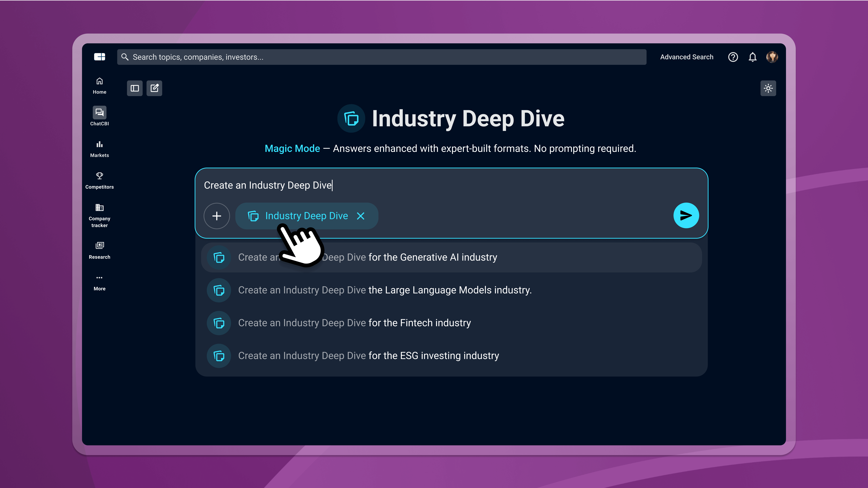
Task: Click Advanced Search link
Action: [x=686, y=57]
